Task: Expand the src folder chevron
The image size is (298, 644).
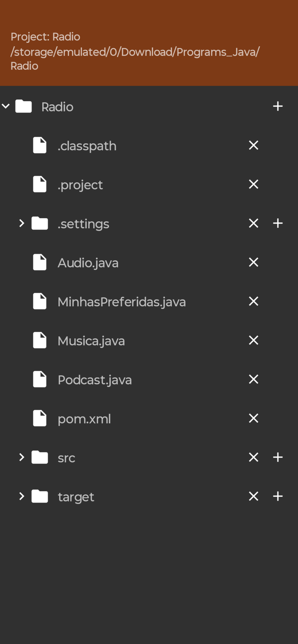Action: pyautogui.click(x=22, y=457)
